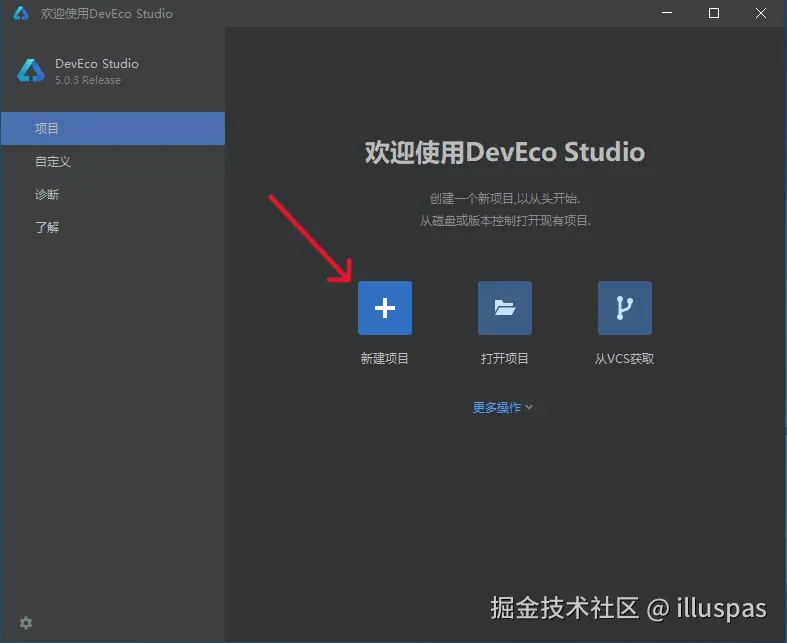Open the 诊断 tab
787x643 pixels.
[x=113, y=194]
